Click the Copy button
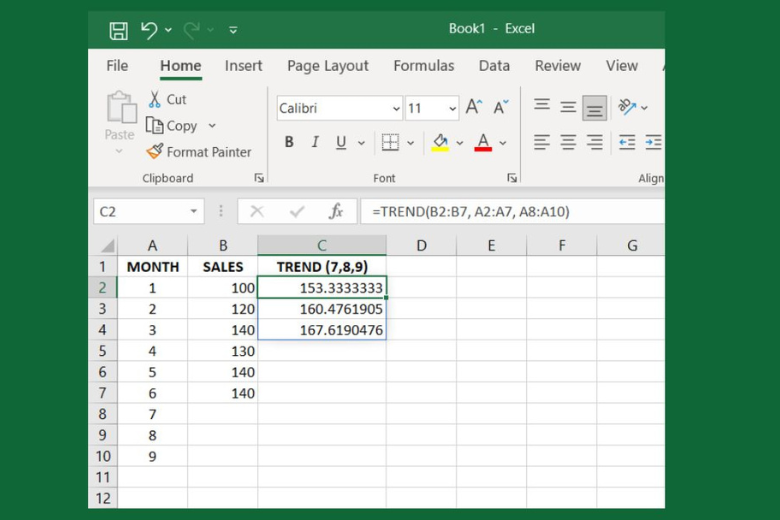Viewport: 780px width, 520px height. (171, 126)
